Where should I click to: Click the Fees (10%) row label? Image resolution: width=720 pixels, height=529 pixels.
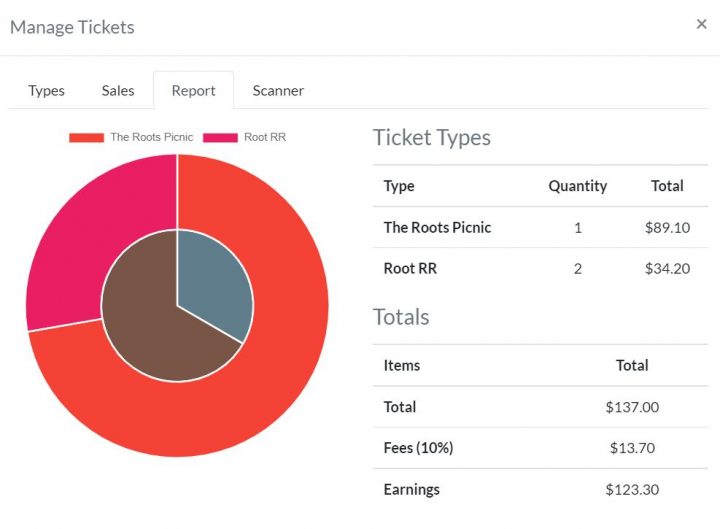click(x=418, y=448)
